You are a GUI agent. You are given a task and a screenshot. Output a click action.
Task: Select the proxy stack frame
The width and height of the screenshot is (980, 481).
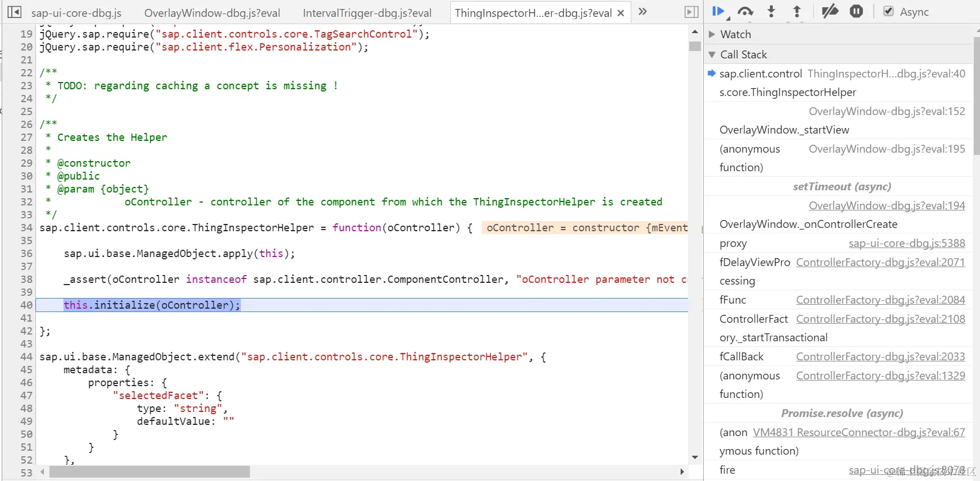coord(733,244)
